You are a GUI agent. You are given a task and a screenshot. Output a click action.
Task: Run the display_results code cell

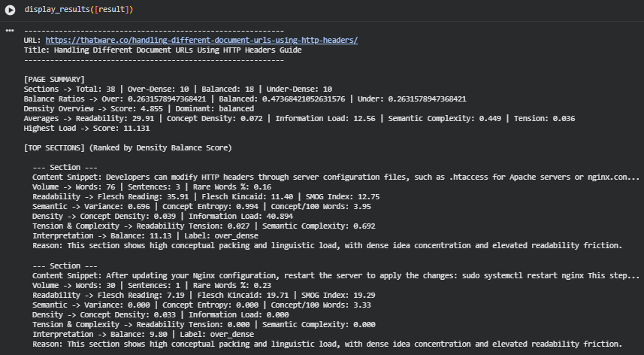[x=11, y=9]
